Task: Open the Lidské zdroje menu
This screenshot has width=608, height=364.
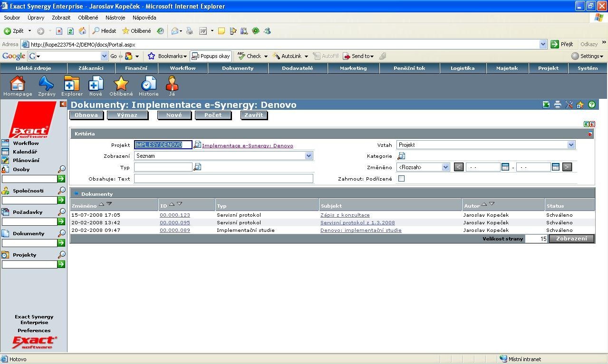Action: 33,68
